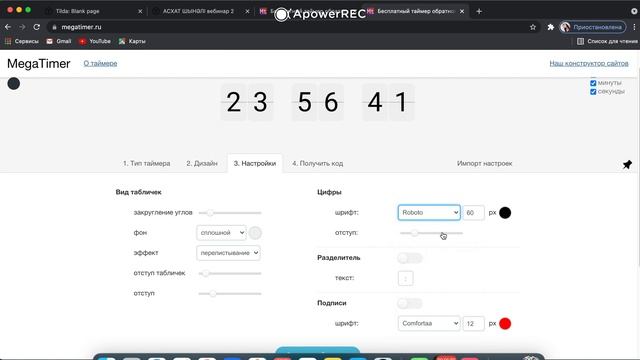This screenshot has height=360, width=640.
Task: Adjust the закругление углов slider
Action: pos(230,213)
